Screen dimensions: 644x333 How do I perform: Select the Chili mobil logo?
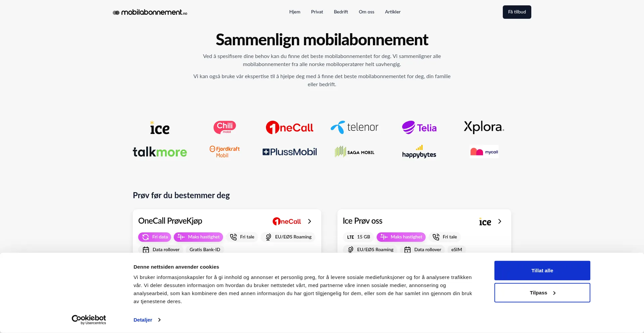coord(225,127)
